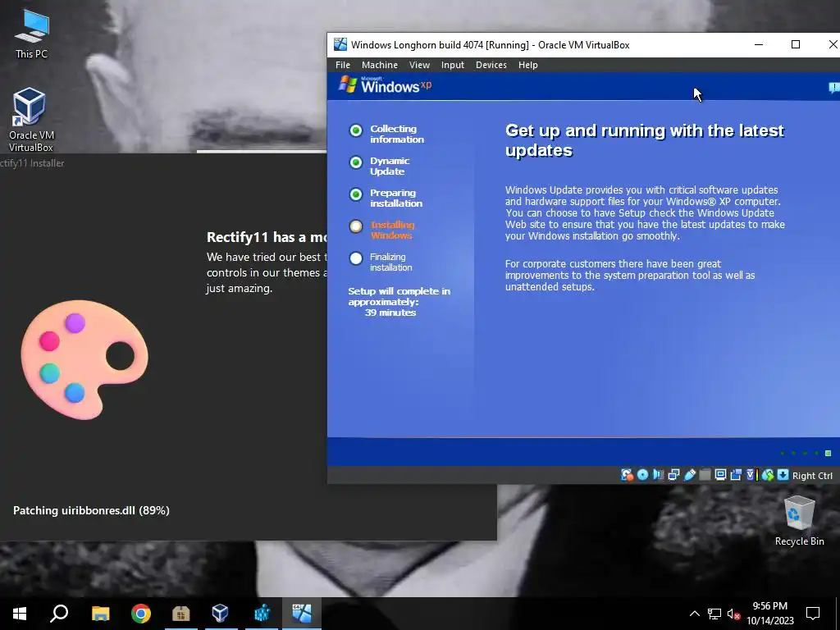Open the optical drive indicator in VirtualBox status bar
This screenshot has height=630, width=840.
pyautogui.click(x=642, y=475)
